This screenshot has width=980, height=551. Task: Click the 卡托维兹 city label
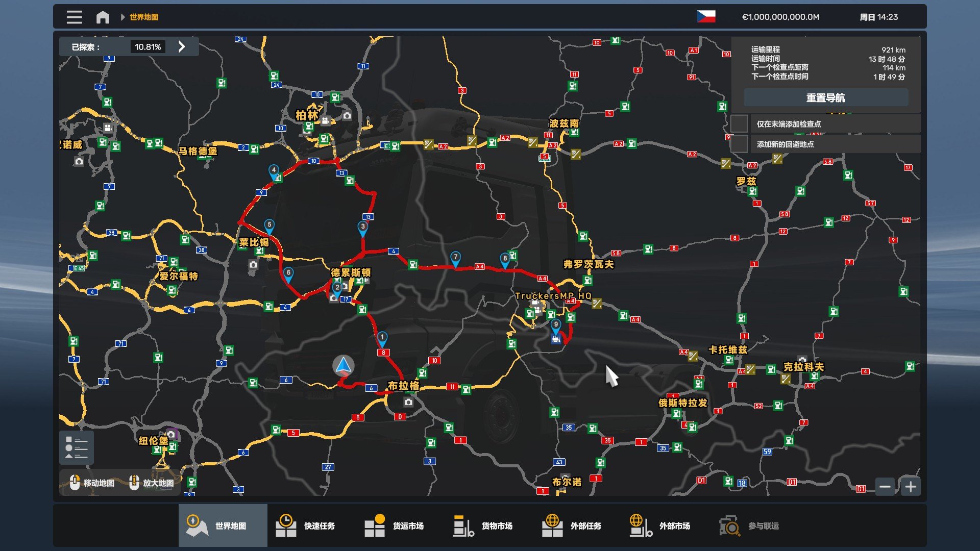point(728,350)
